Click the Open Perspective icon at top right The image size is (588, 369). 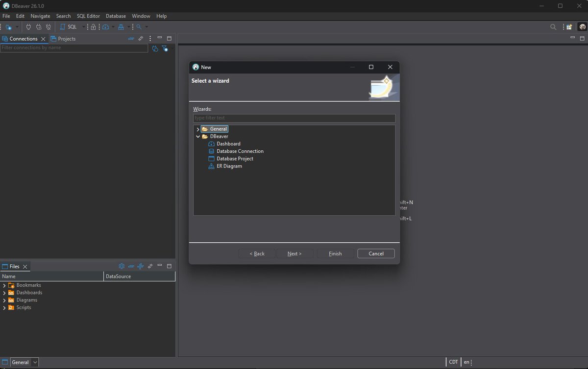569,27
